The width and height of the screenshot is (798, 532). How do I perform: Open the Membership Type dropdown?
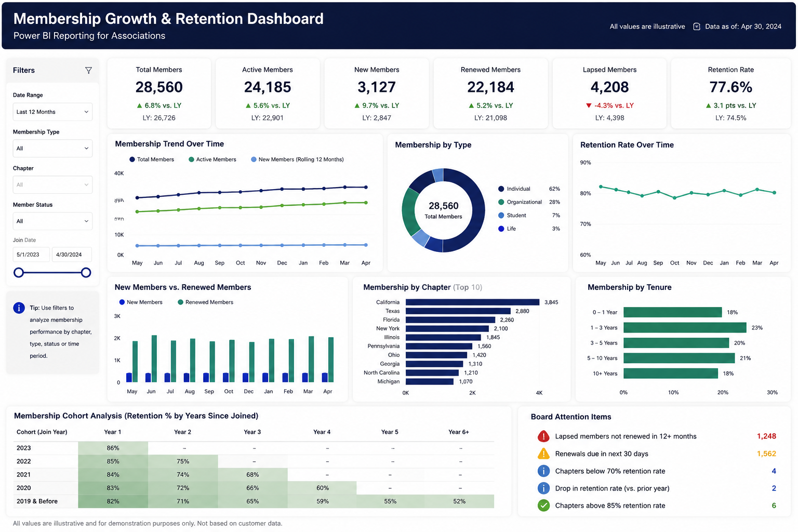coord(52,148)
